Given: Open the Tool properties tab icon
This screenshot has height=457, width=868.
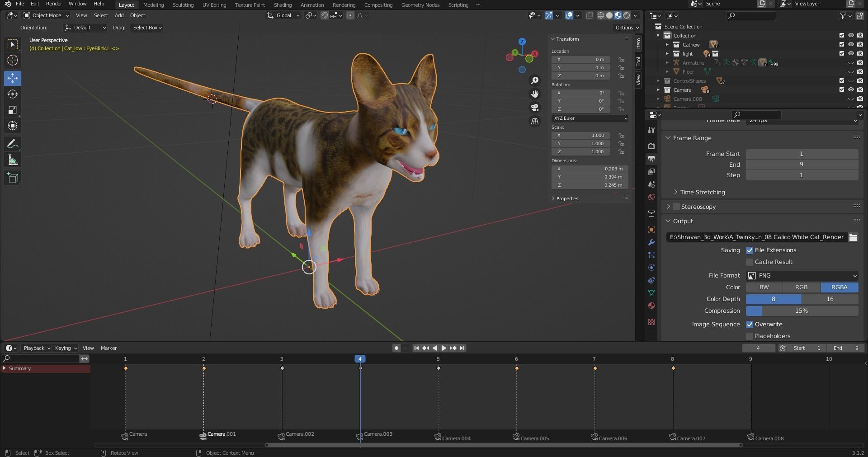Looking at the screenshot, I should (x=651, y=130).
